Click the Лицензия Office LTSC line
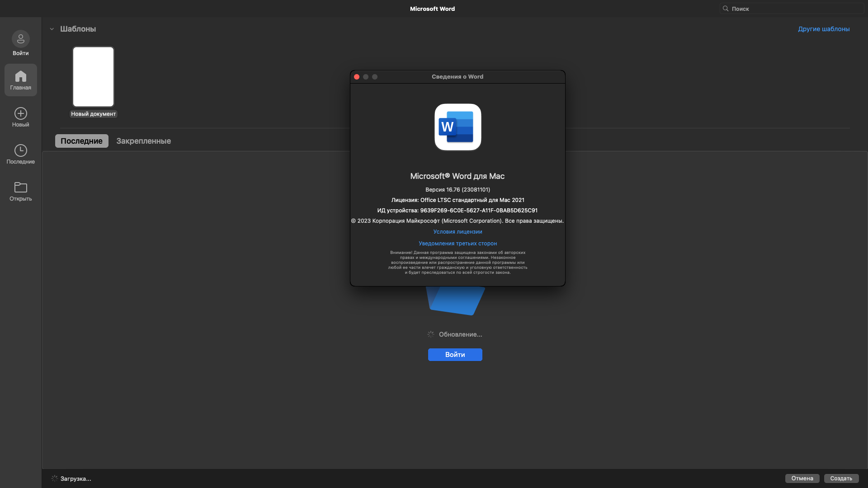This screenshot has width=868, height=488. coord(458,200)
